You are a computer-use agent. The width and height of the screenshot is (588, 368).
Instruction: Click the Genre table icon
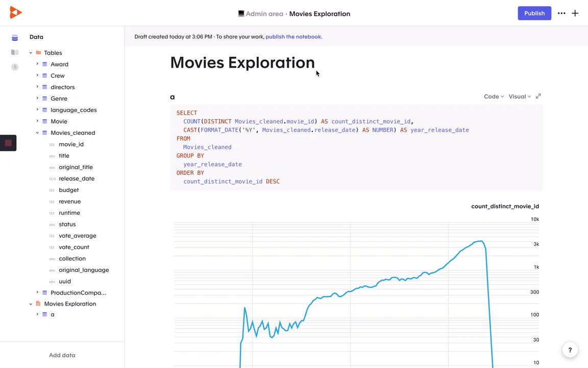click(x=44, y=98)
